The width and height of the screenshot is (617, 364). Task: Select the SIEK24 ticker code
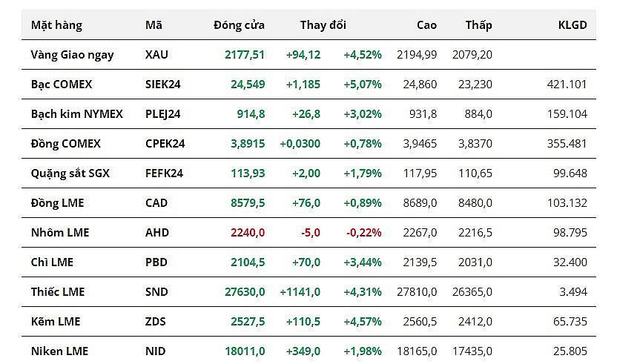(163, 84)
